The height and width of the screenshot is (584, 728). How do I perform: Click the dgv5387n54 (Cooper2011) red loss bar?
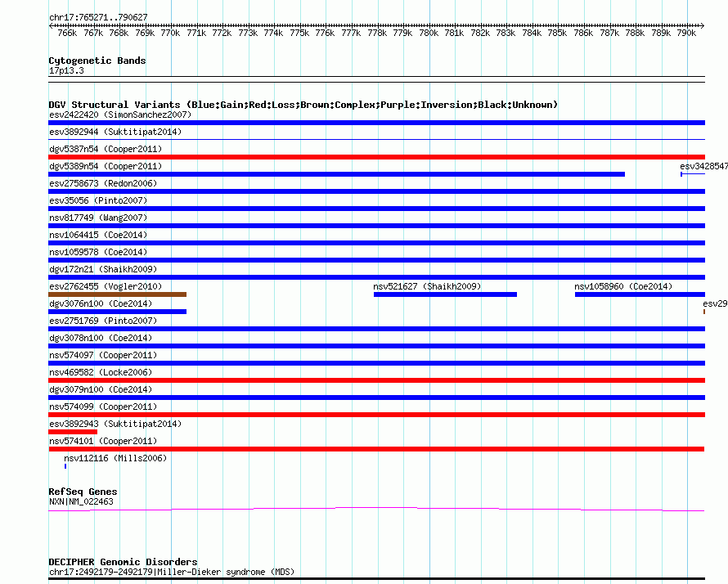376,157
